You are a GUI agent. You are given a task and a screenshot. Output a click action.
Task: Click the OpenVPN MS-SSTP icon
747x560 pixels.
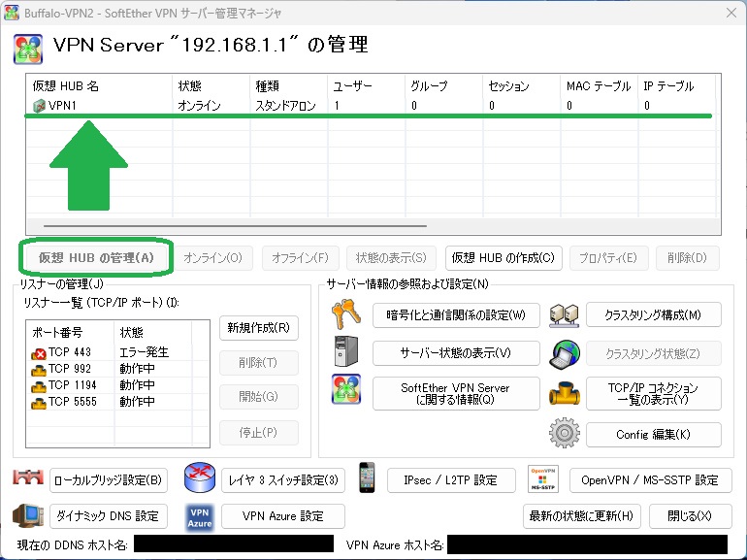point(542,479)
